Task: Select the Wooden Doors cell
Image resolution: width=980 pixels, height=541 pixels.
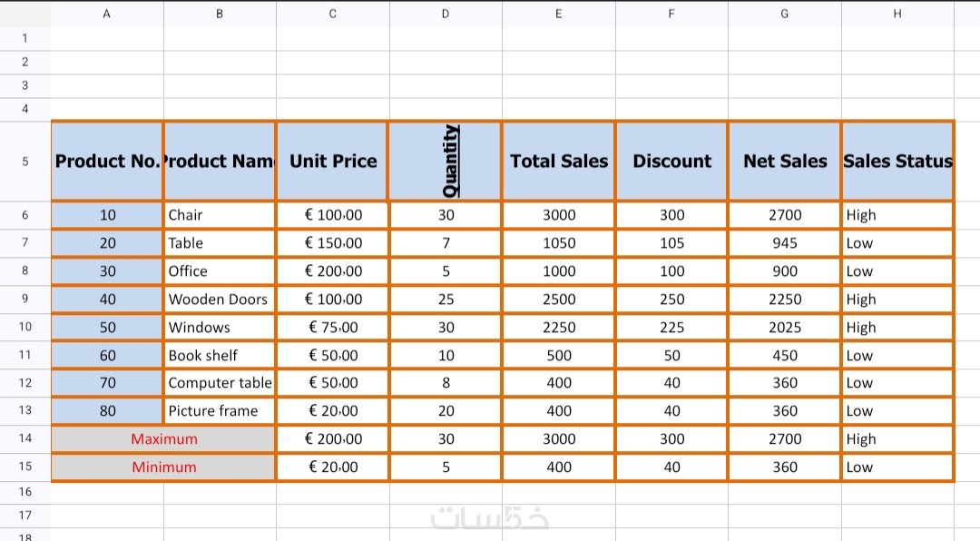Action: point(219,300)
